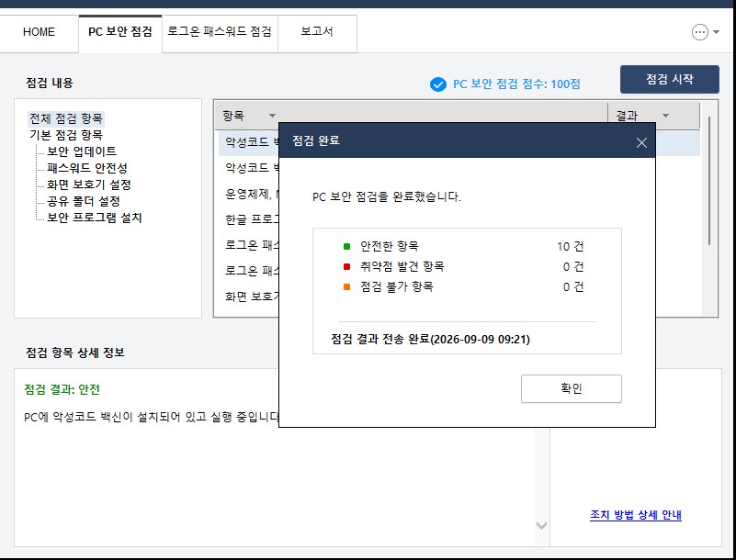736x560 pixels.
Task: Confirm with the 확인 button
Action: [572, 388]
